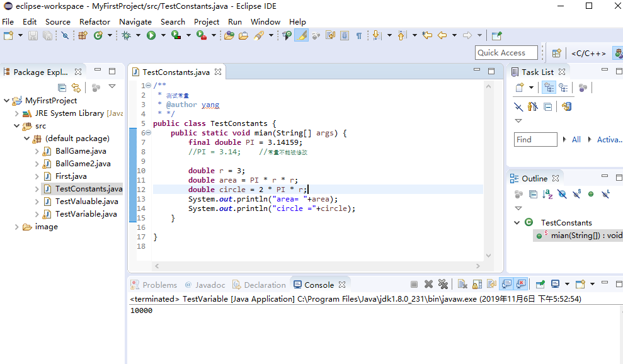
Task: Collapse All in Package Explorer
Action: click(x=62, y=88)
